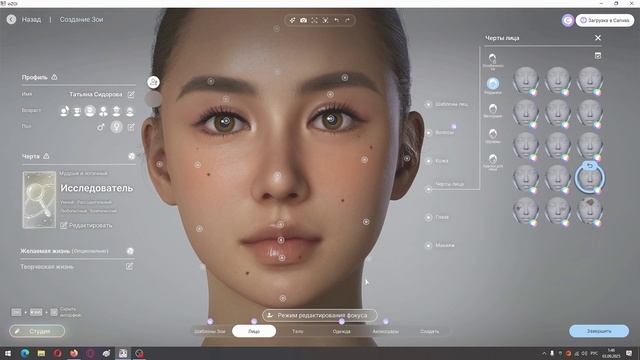Image resolution: width=640 pixels, height=360 pixels.
Task: Open Windows Start menu
Action: coord(8,353)
